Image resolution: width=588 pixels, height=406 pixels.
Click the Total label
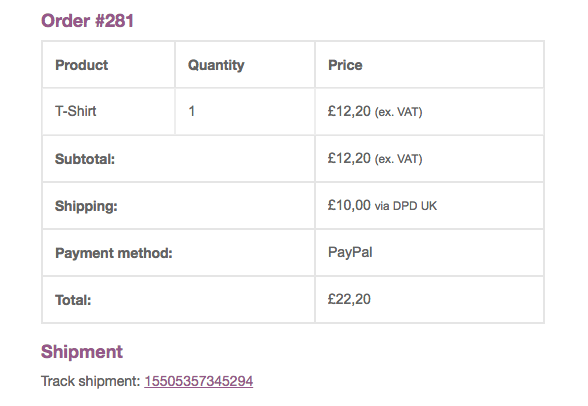pyautogui.click(x=73, y=300)
